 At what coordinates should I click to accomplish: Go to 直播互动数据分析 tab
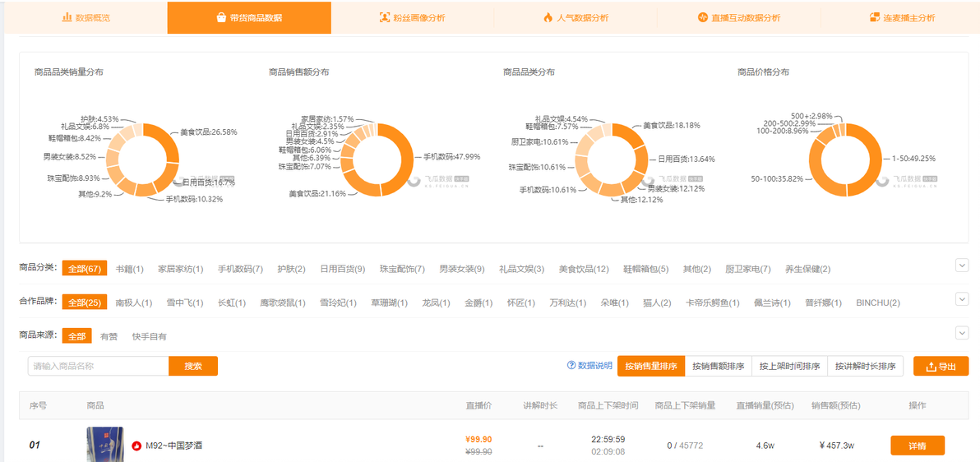point(739,17)
